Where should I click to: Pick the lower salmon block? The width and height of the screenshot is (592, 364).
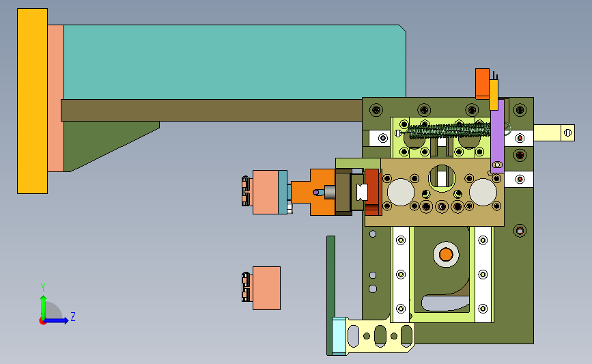click(x=266, y=288)
